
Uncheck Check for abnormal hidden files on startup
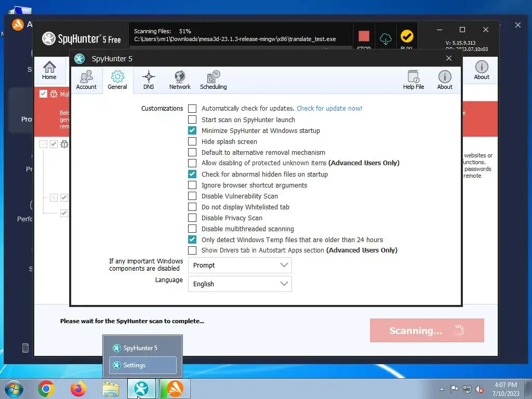click(192, 174)
